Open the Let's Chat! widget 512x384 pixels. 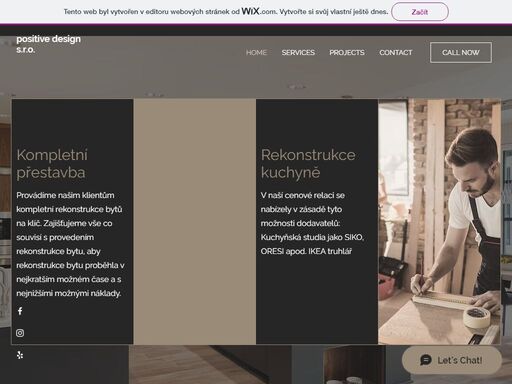(x=452, y=360)
